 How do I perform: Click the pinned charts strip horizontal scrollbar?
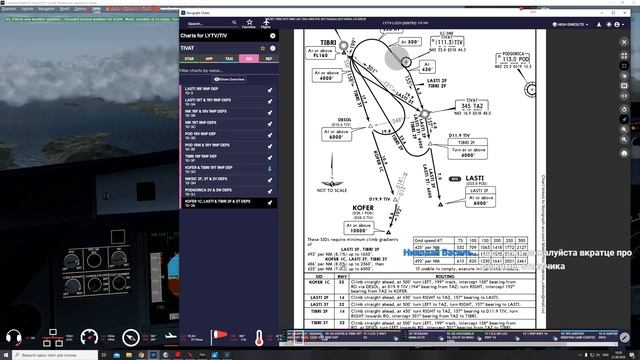(448, 344)
